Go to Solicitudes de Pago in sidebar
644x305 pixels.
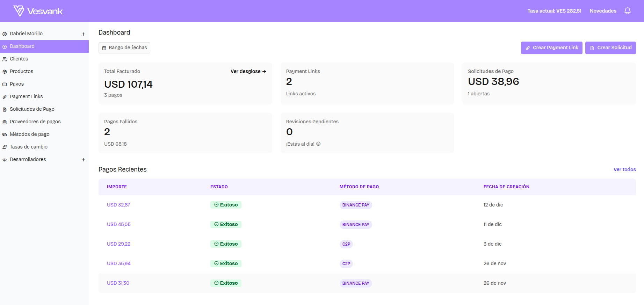click(44, 109)
